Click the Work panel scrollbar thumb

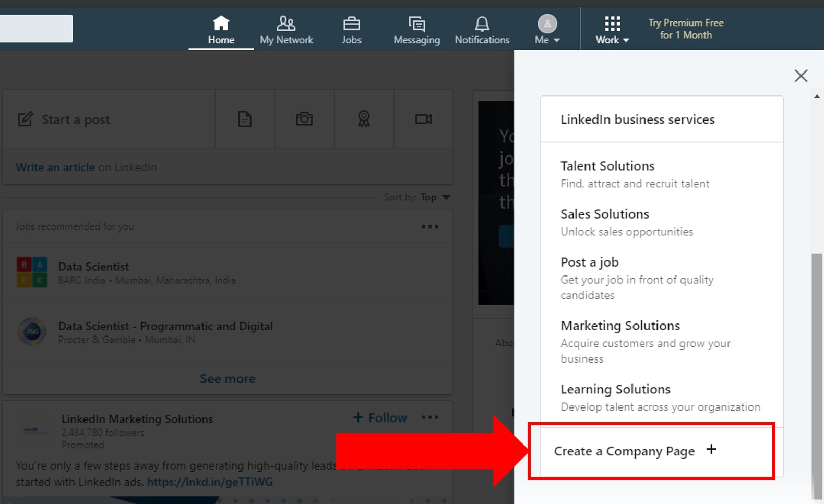(817, 376)
